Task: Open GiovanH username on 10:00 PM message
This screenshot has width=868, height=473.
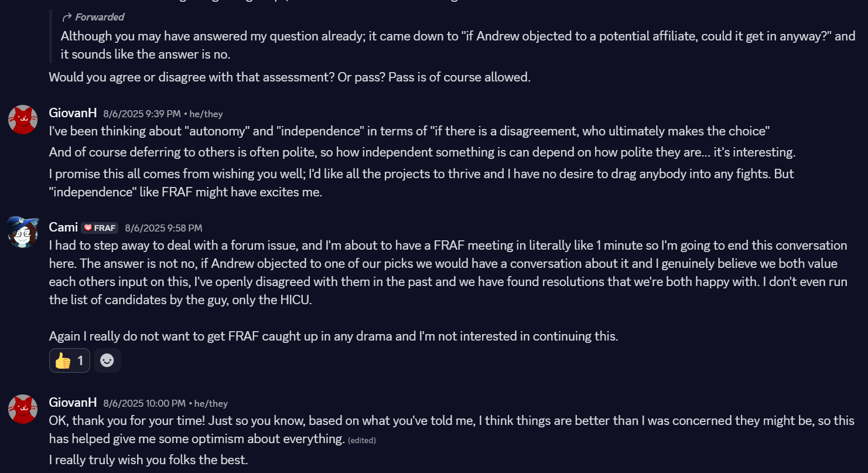Action: 73,403
